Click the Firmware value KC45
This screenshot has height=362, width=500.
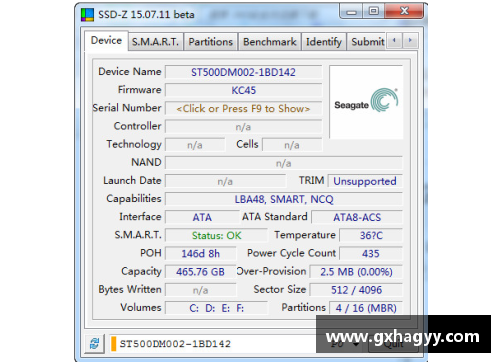click(x=244, y=90)
